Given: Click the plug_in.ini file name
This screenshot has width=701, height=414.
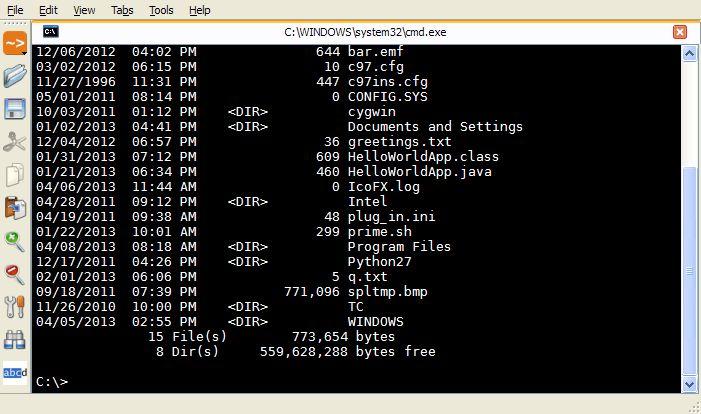Looking at the screenshot, I should point(392,217).
